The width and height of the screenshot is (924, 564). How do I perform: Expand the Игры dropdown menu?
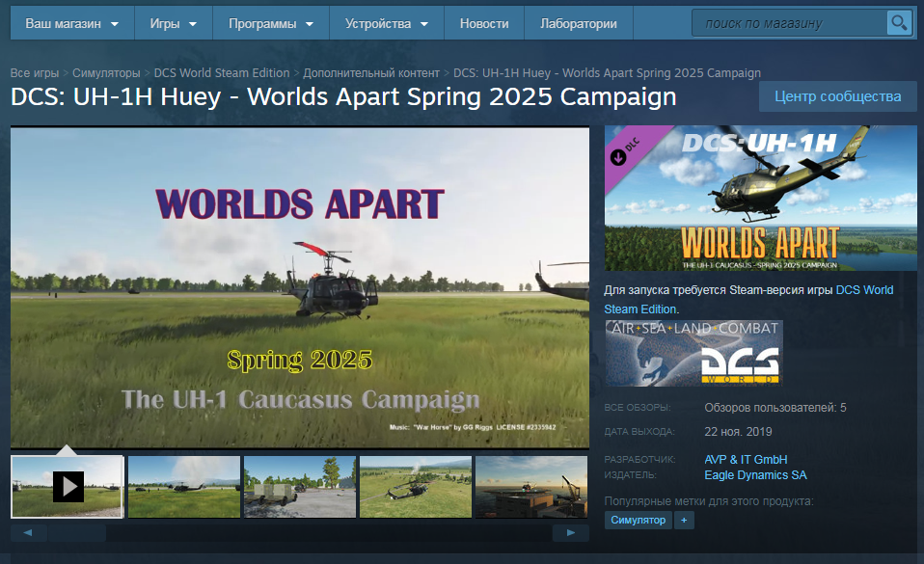[174, 23]
